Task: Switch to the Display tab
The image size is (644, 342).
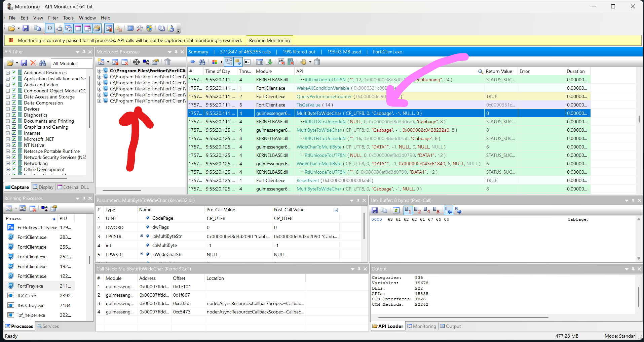Action: point(43,187)
